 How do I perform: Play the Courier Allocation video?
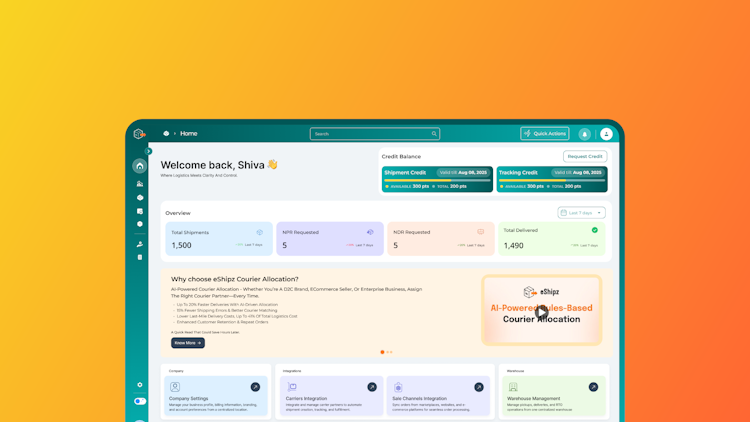tap(541, 312)
